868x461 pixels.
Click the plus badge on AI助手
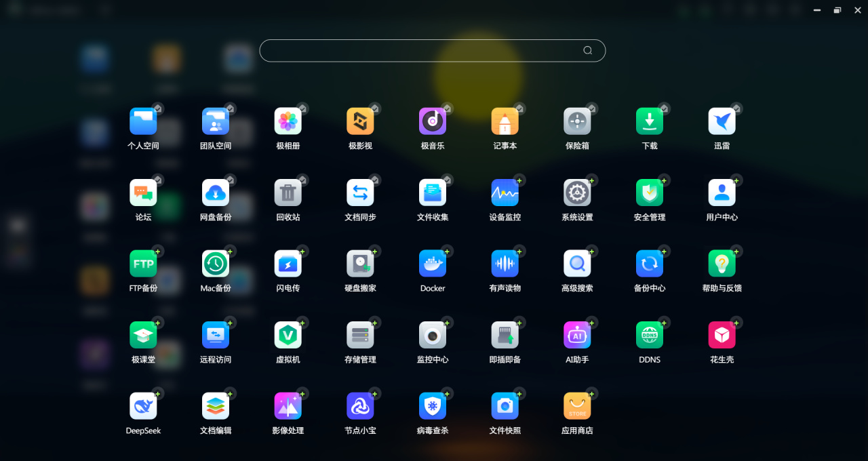[x=592, y=322]
